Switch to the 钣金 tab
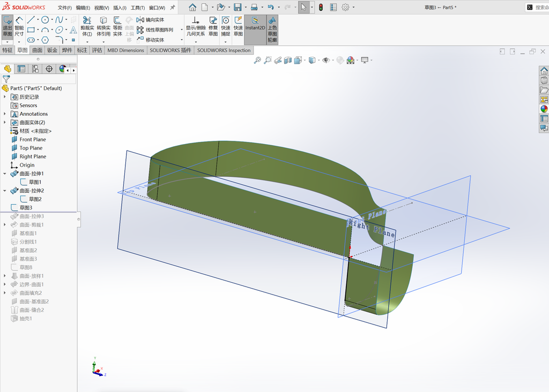Viewport: 549px width, 392px height. 52,50
